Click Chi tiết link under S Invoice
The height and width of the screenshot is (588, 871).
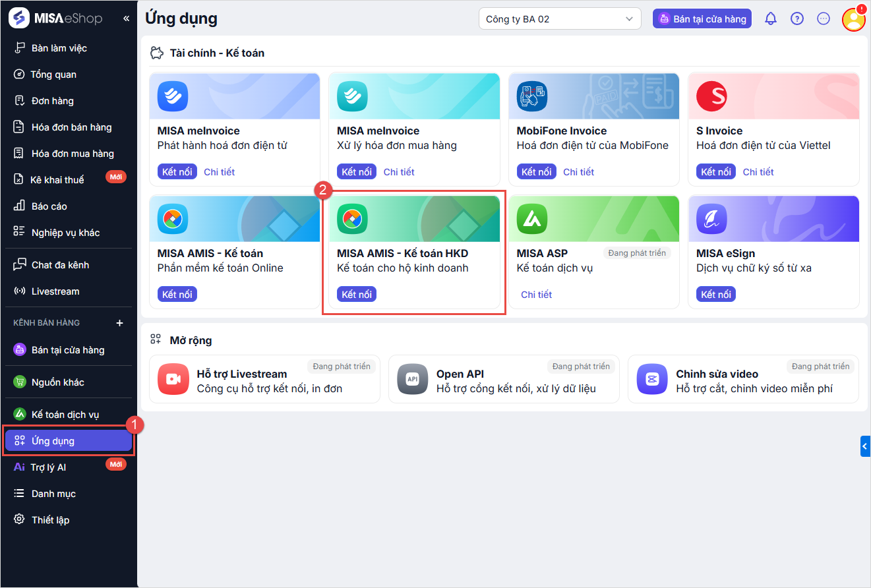(x=758, y=172)
